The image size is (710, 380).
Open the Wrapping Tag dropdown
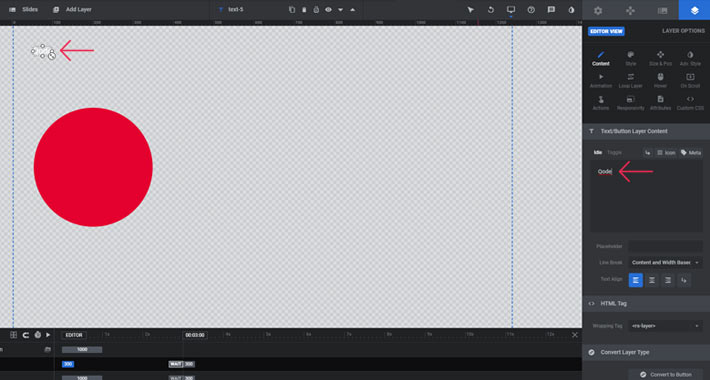[x=665, y=326]
